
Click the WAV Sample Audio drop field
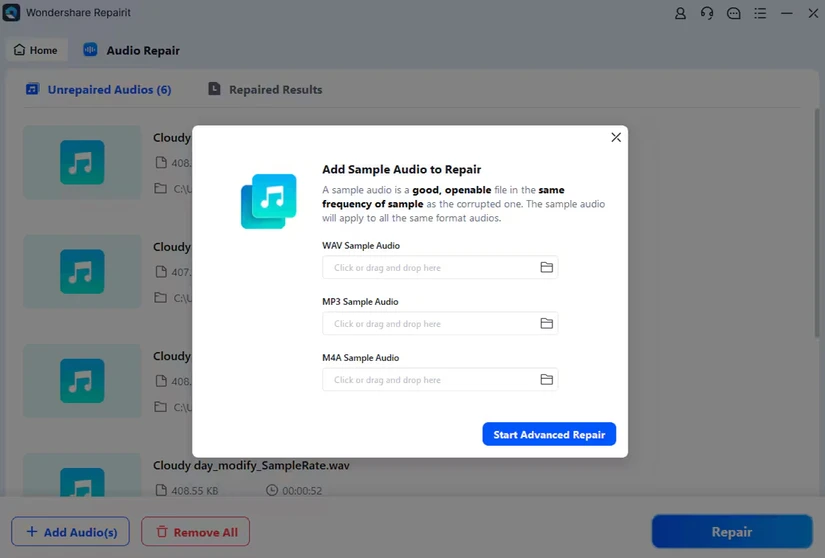click(428, 268)
